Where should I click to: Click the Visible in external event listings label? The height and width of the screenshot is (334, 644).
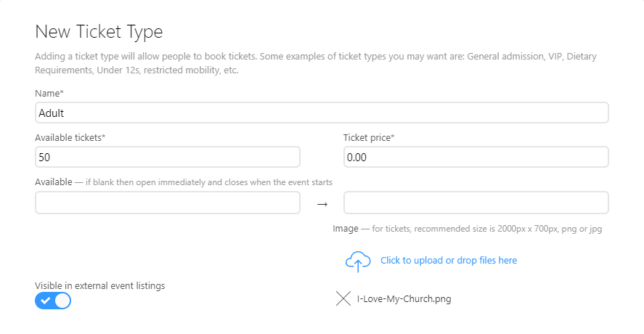pos(99,285)
